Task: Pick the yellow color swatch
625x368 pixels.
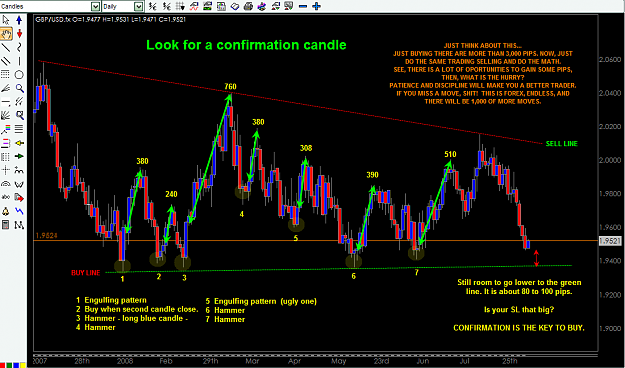Action: (23, 365)
